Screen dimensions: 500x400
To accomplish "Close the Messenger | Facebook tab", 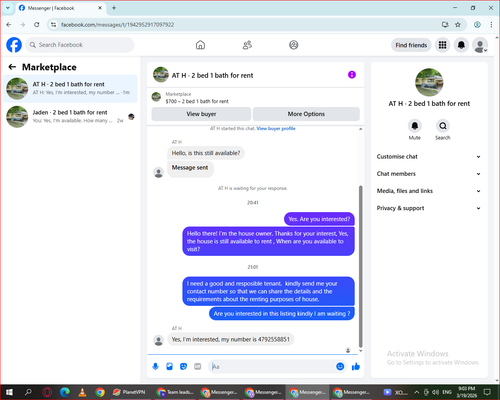I will (x=100, y=8).
